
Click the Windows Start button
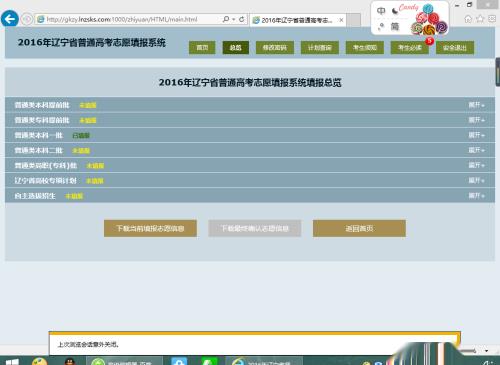12,362
